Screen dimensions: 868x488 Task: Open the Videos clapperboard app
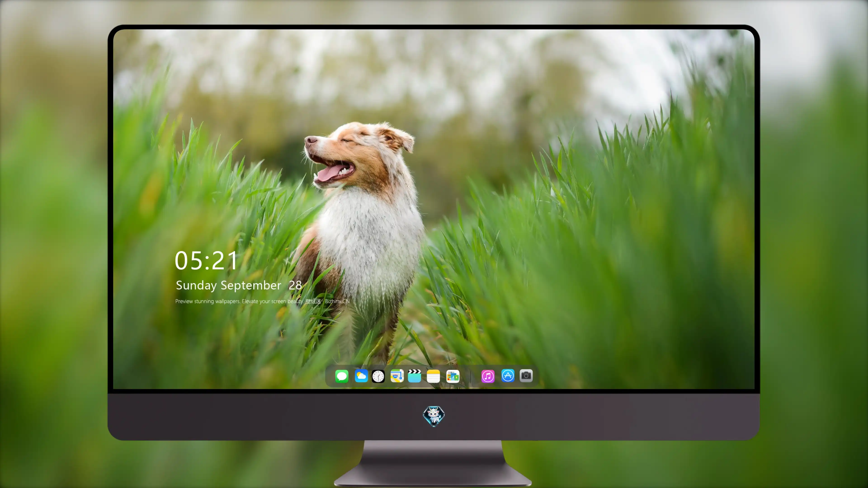pos(415,376)
